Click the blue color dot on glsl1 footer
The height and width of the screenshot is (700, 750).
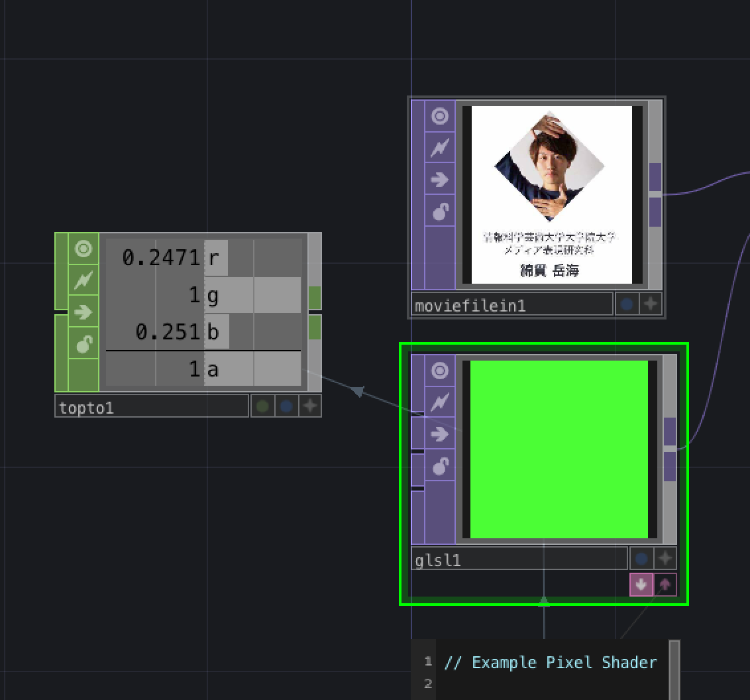click(x=641, y=558)
